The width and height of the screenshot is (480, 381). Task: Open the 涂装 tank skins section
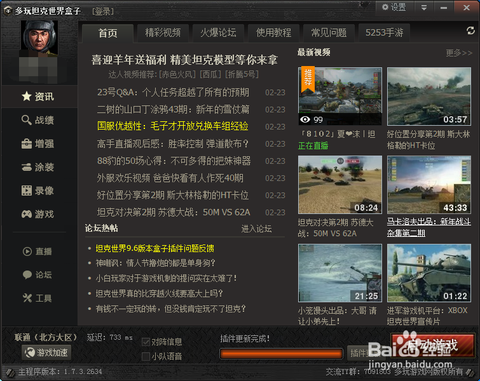pos(38,167)
